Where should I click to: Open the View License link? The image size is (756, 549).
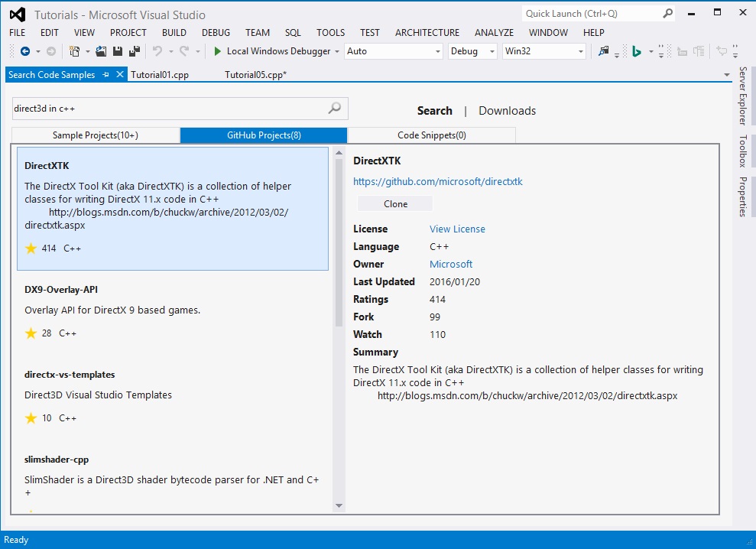pyautogui.click(x=457, y=229)
